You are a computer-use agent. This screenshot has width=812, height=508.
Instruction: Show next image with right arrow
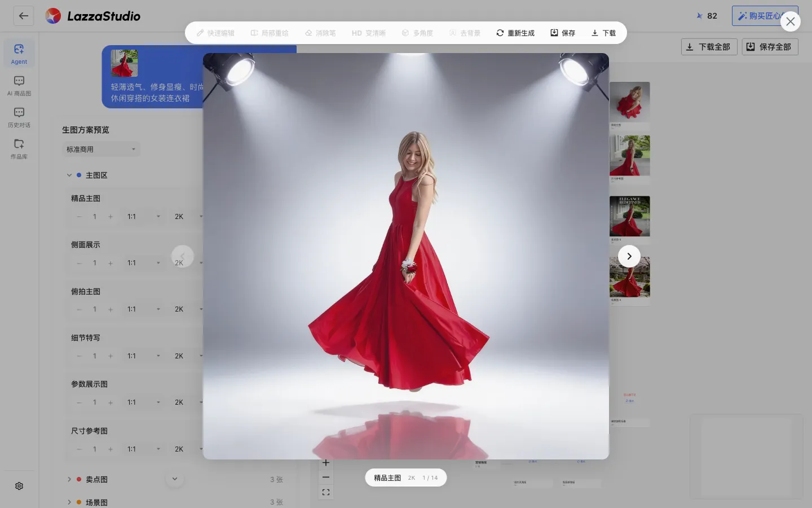(629, 256)
